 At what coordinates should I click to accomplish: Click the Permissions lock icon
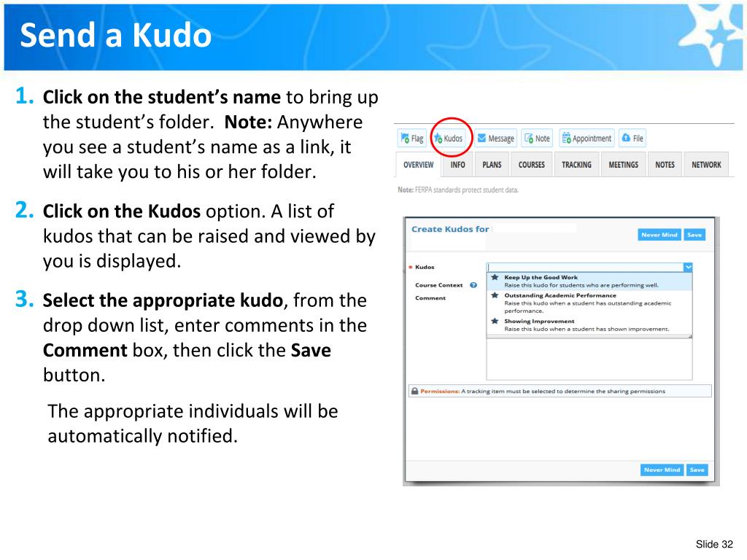tap(414, 391)
